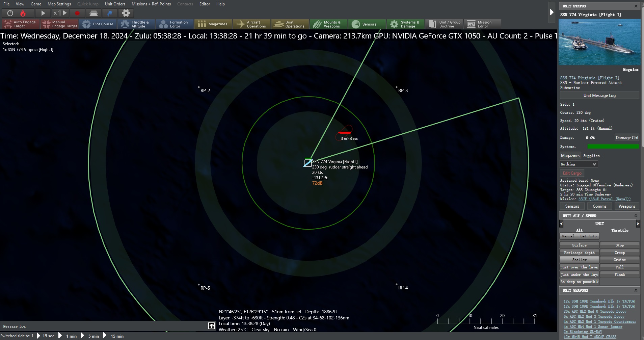Open the Game menu
Screen dimensions: 644x340
point(36,4)
